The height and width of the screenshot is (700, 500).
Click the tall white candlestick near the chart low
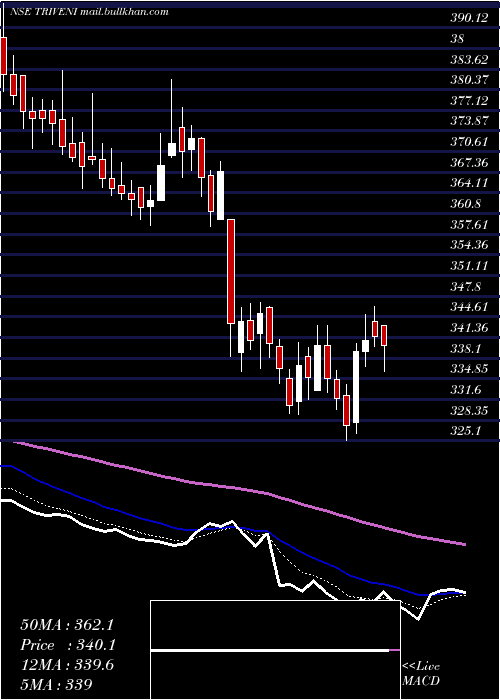pyautogui.click(x=356, y=387)
